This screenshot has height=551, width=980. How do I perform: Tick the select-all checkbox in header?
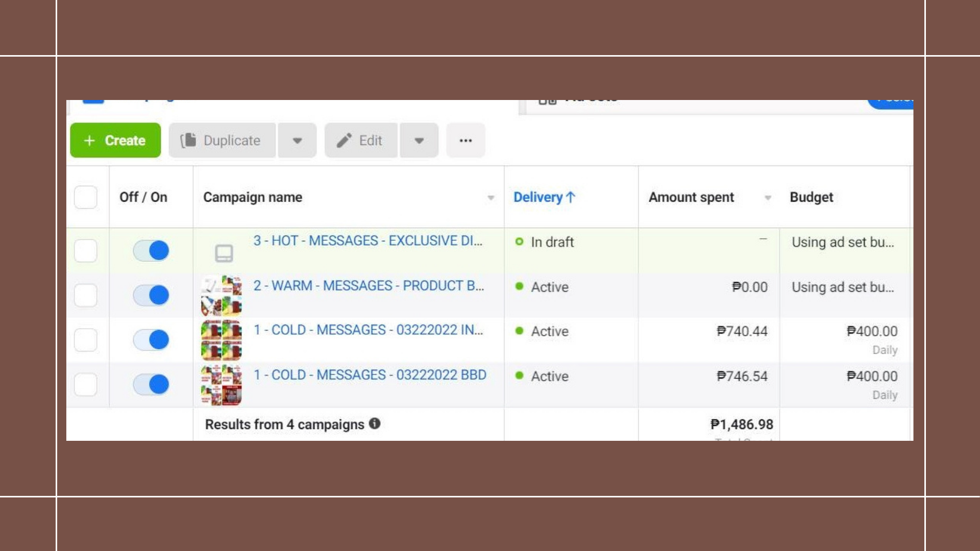coord(86,197)
